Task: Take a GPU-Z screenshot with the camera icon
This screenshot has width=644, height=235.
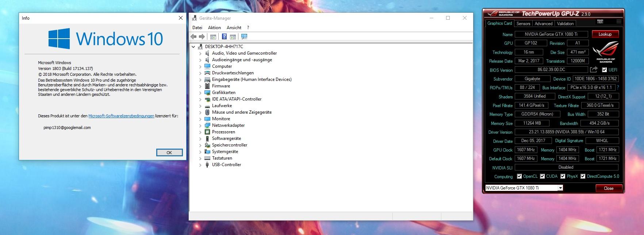Action: [600, 22]
